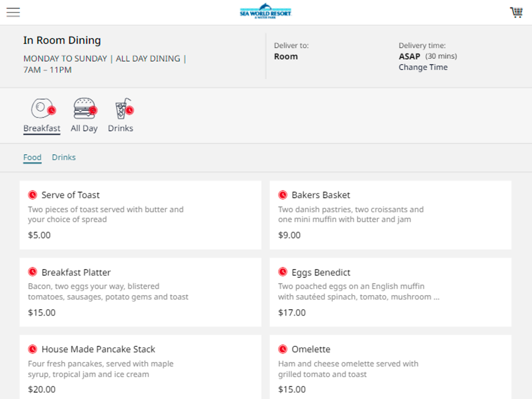Click the clock icon next to Eggs Benedict
The height and width of the screenshot is (399, 532).
(x=282, y=272)
